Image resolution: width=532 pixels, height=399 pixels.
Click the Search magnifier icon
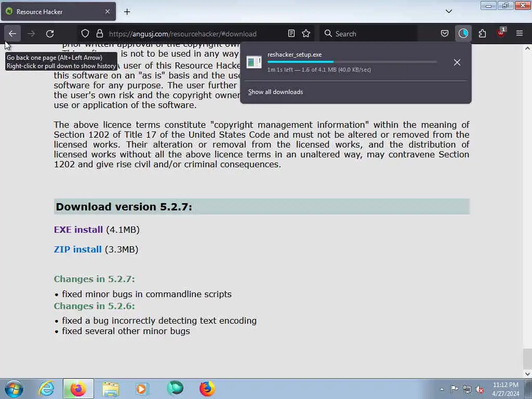328,34
